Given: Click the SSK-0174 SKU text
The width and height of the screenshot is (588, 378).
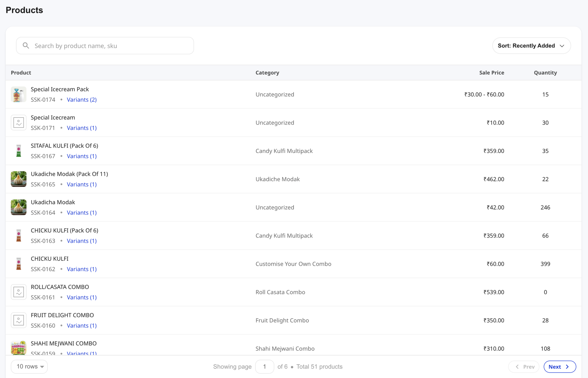Looking at the screenshot, I should point(43,100).
